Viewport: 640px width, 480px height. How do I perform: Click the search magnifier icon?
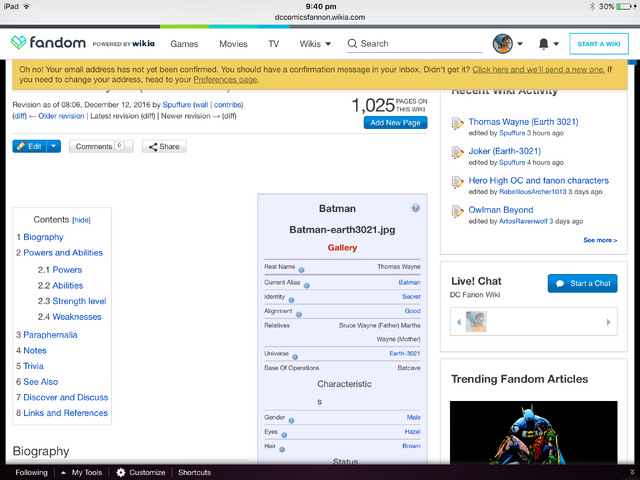coord(352,44)
